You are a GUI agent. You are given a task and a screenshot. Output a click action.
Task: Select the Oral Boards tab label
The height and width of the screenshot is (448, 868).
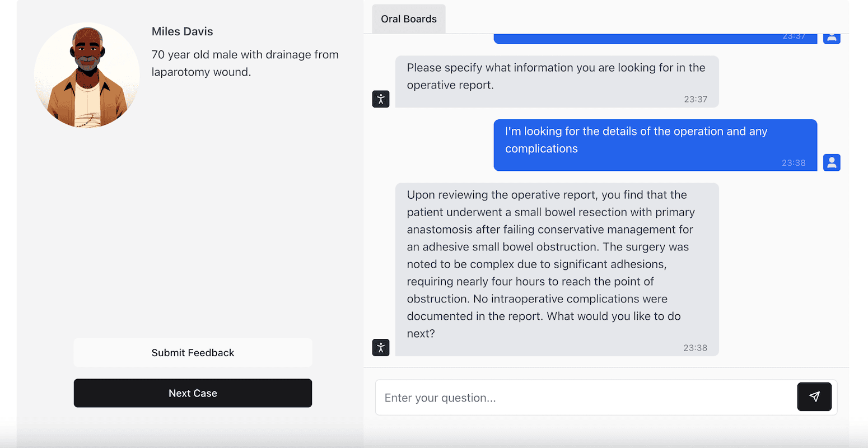[408, 18]
